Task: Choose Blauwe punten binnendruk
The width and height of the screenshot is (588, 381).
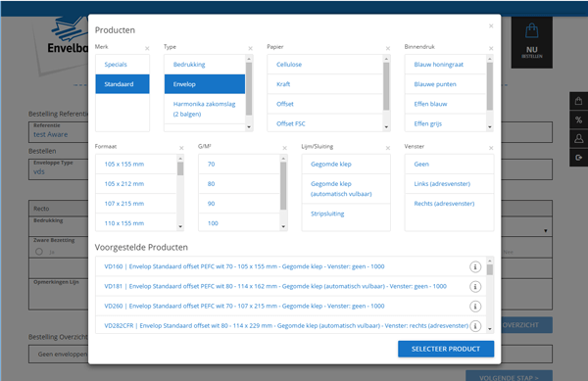Action: coord(446,84)
